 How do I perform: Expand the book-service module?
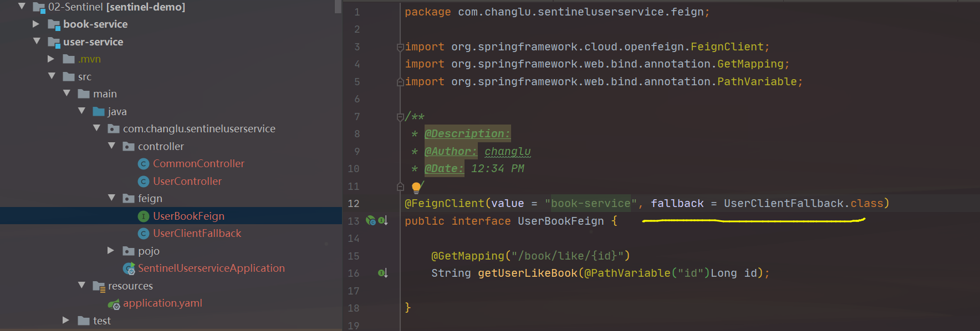(36, 24)
